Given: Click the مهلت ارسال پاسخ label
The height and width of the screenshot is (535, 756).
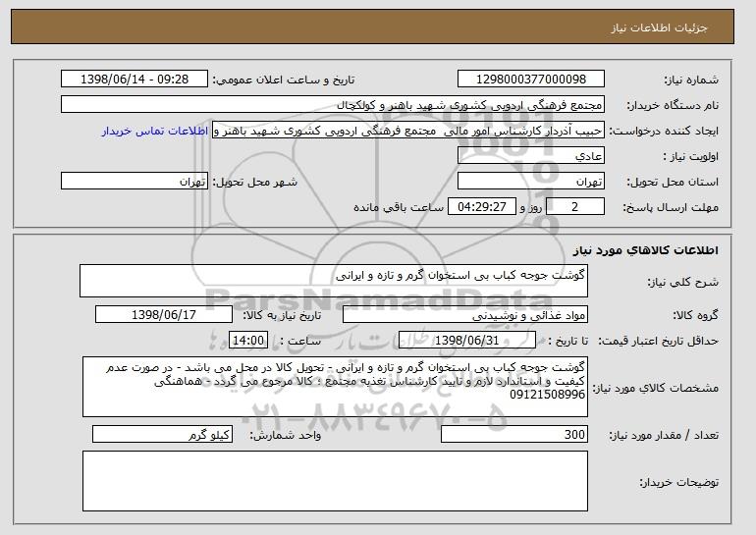Looking at the screenshot, I should pos(671,208).
